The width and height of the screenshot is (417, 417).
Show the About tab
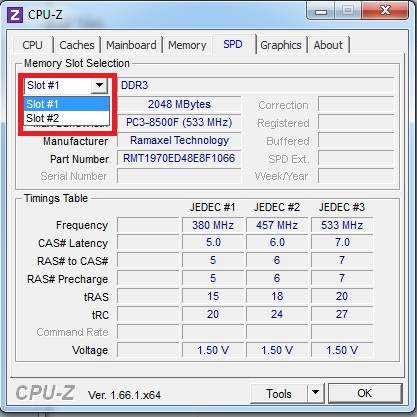[x=328, y=45]
